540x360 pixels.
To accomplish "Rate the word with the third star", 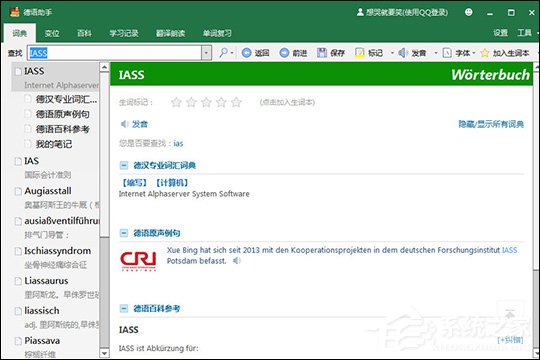I will (x=206, y=102).
